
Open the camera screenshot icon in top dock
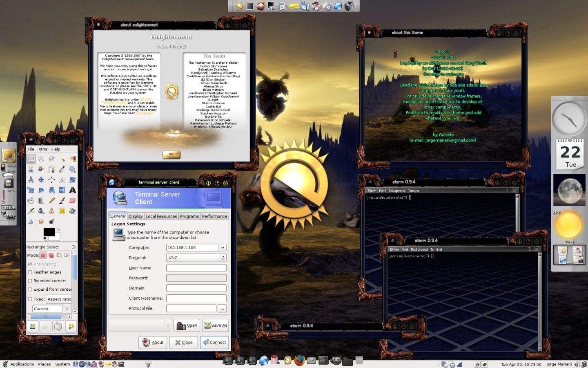pos(349,6)
